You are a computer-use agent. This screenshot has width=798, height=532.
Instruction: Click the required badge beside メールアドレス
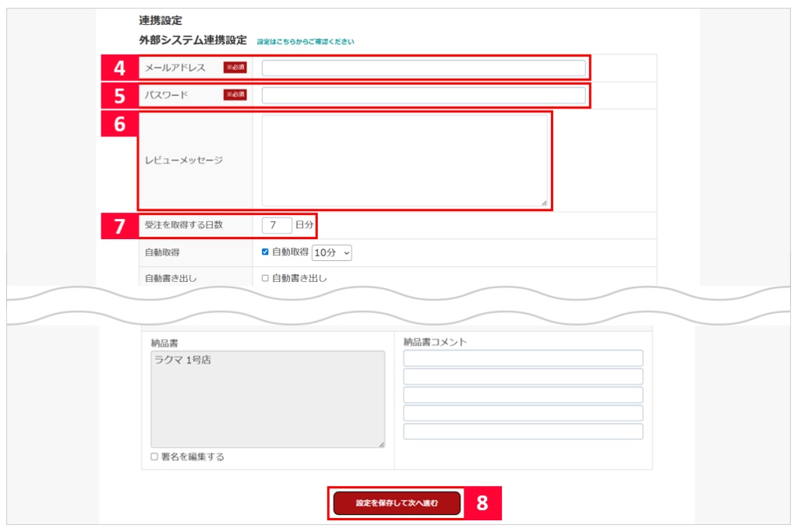click(235, 68)
